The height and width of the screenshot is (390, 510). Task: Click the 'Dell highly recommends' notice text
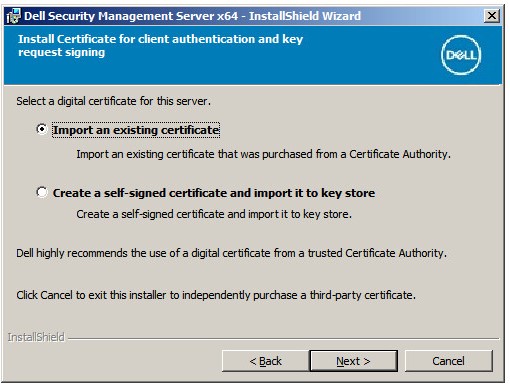tap(231, 253)
